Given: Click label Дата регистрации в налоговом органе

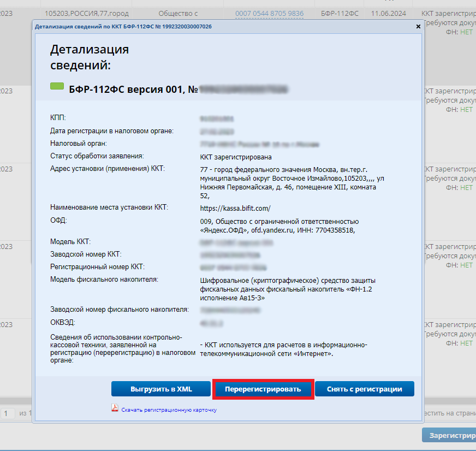Looking at the screenshot, I should (x=112, y=131).
